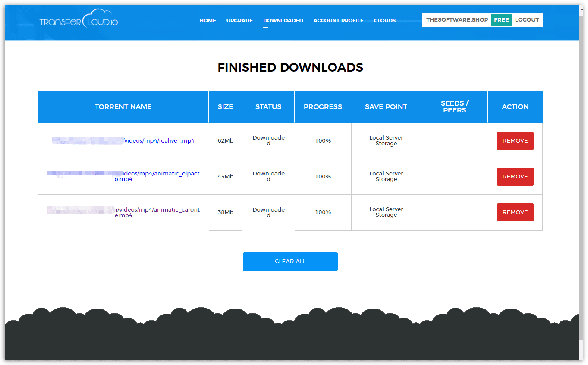Select the DOWNLOADED menu item
Image resolution: width=588 pixels, height=365 pixels.
283,20
